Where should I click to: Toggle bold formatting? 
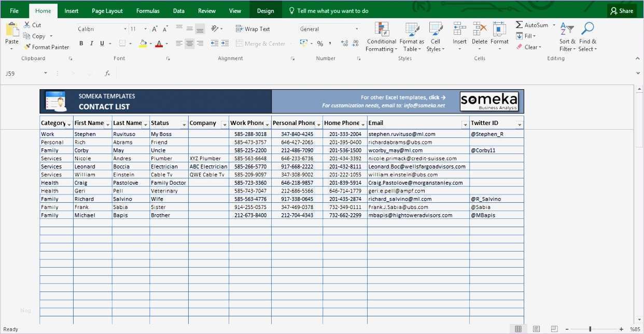coord(81,44)
